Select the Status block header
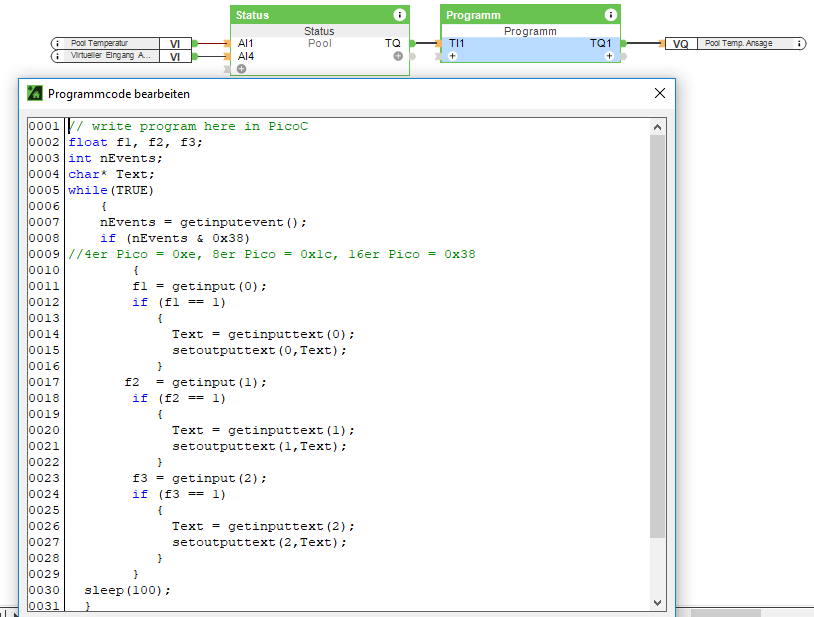 pyautogui.click(x=320, y=15)
